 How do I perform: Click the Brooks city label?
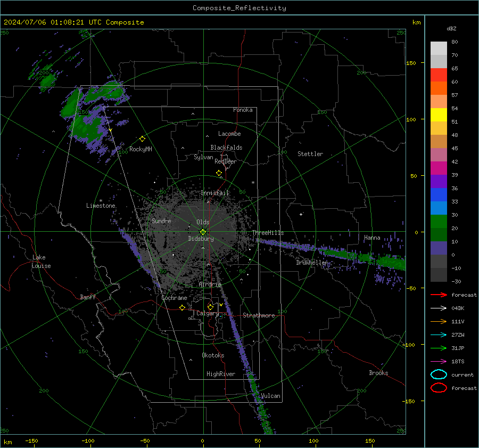(378, 373)
